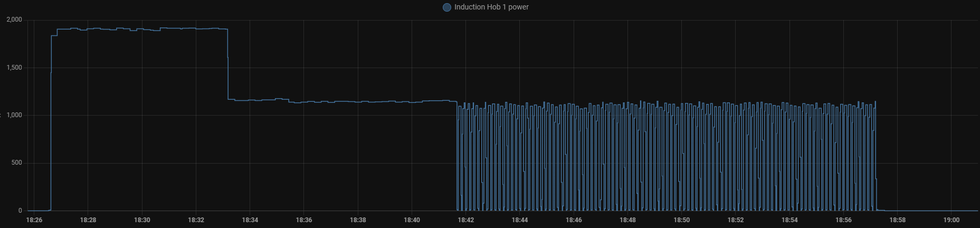The width and height of the screenshot is (980, 228).
Task: Click the 18:46 time axis label
Action: click(x=574, y=220)
